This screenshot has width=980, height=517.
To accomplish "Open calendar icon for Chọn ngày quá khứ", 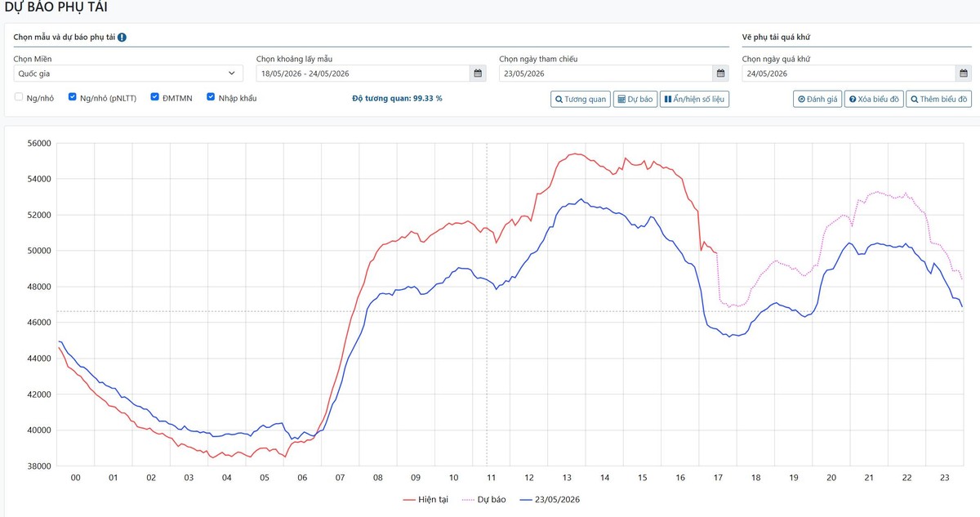I will pos(964,74).
